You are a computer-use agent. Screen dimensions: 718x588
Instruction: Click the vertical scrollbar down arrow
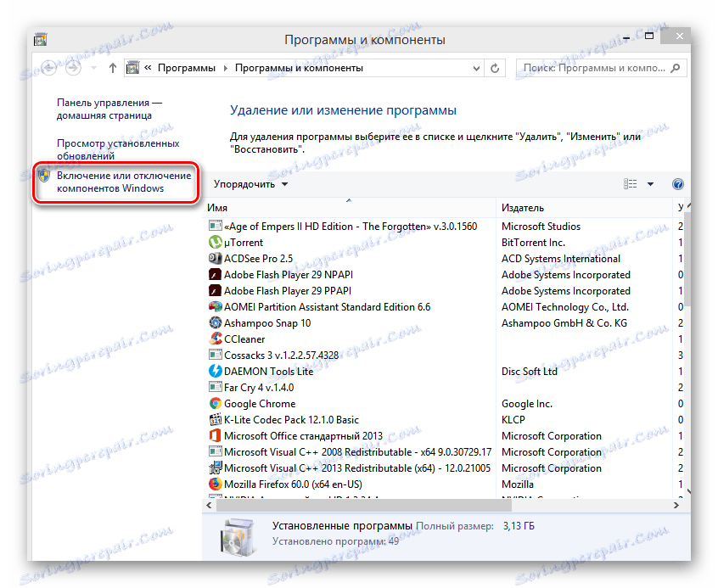[687, 492]
